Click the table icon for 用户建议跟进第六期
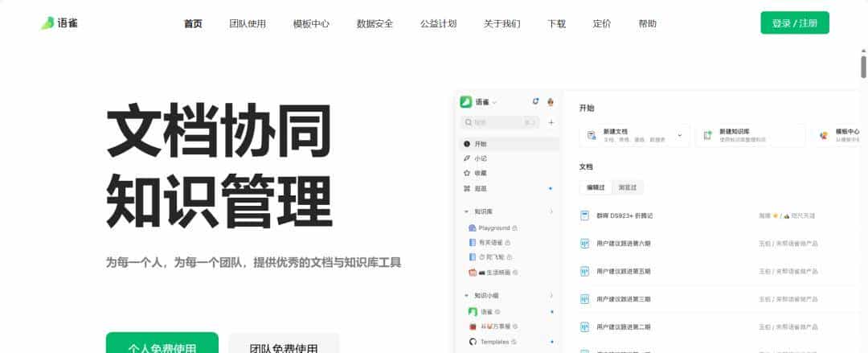The image size is (868, 353). (584, 244)
